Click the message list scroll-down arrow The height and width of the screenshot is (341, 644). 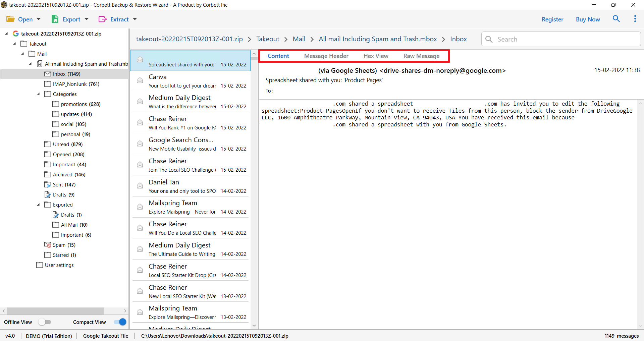click(x=254, y=326)
